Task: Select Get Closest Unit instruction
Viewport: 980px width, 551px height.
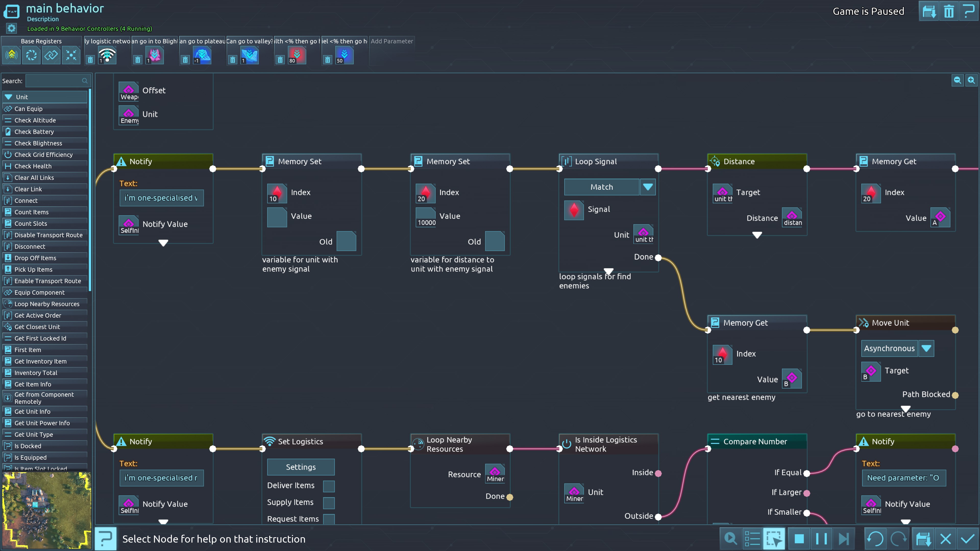Action: click(37, 327)
